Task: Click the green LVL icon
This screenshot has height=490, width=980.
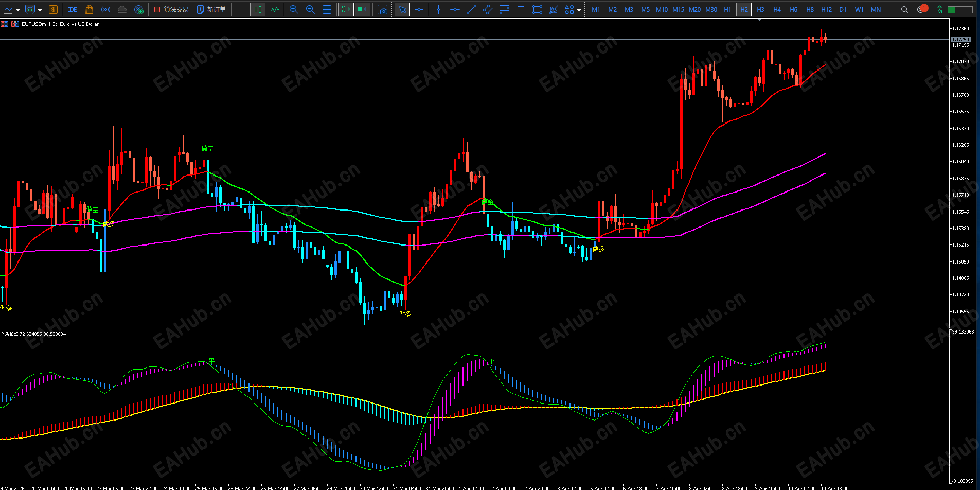Action: [x=939, y=9]
